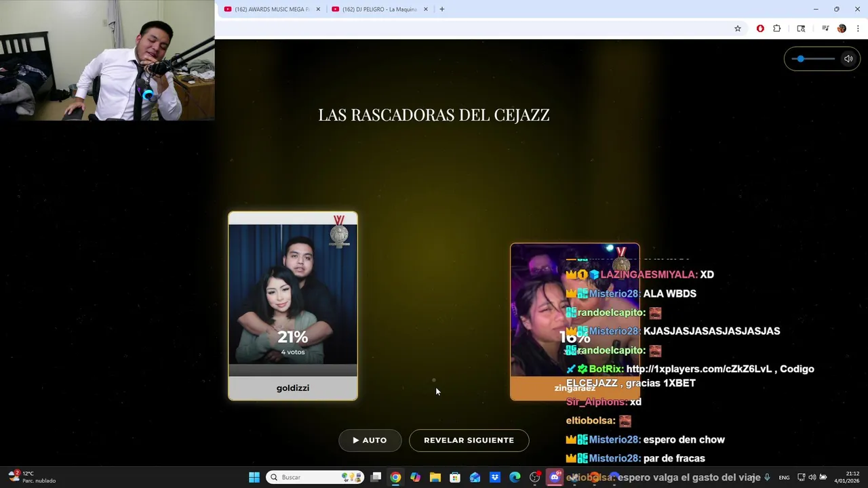Launch Copilot from the taskbar
Screen dimensions: 868x488
[x=415, y=477]
